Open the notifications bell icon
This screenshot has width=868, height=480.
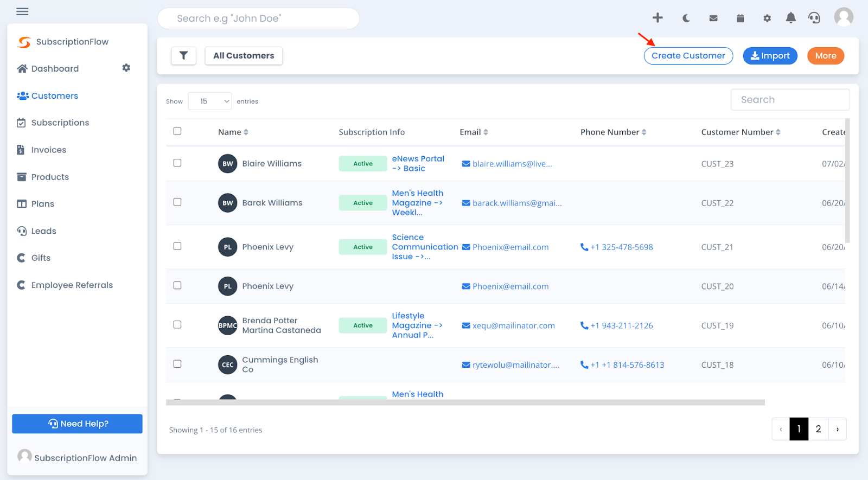coord(791,18)
